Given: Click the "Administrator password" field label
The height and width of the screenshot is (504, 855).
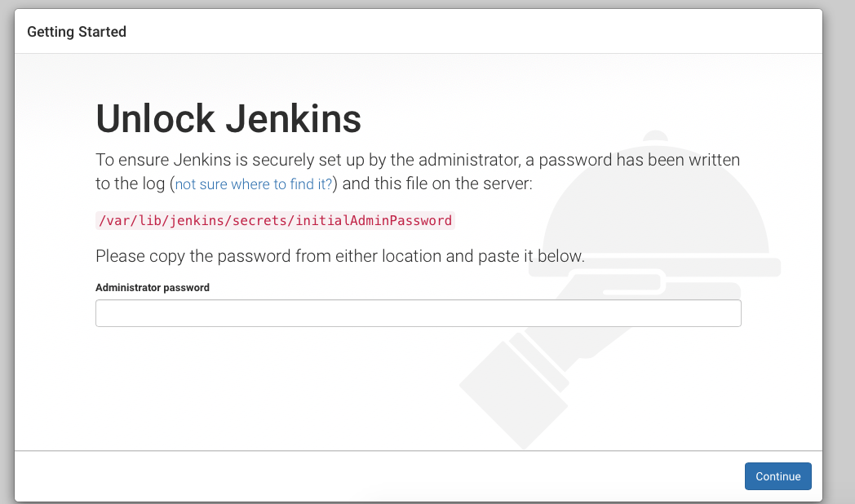Looking at the screenshot, I should tap(153, 288).
